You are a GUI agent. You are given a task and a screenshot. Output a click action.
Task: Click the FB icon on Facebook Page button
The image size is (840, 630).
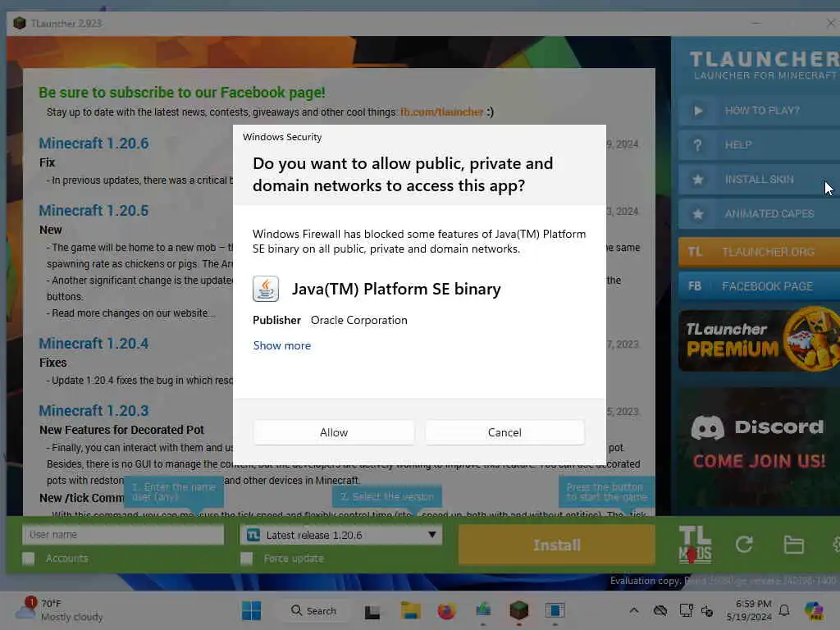pyautogui.click(x=695, y=286)
